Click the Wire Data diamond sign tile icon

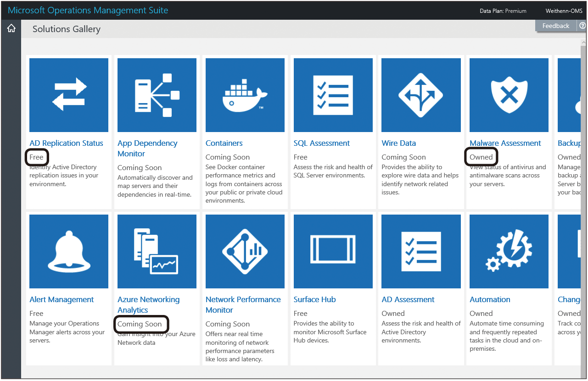(x=421, y=95)
